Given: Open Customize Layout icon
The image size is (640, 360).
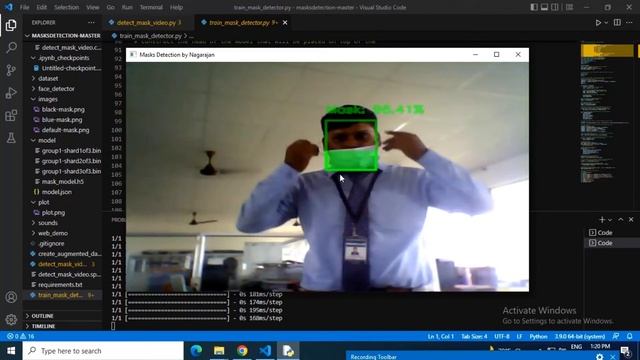Looking at the screenshot, I should click(x=569, y=7).
